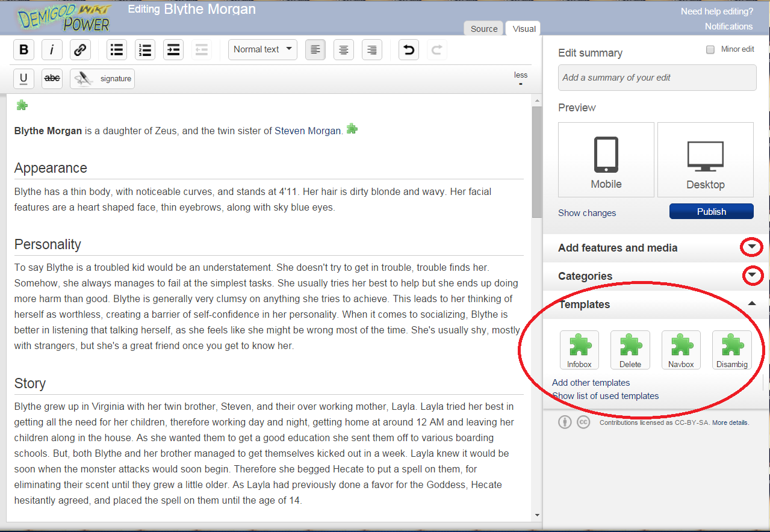Switch to the Source tab

484,28
